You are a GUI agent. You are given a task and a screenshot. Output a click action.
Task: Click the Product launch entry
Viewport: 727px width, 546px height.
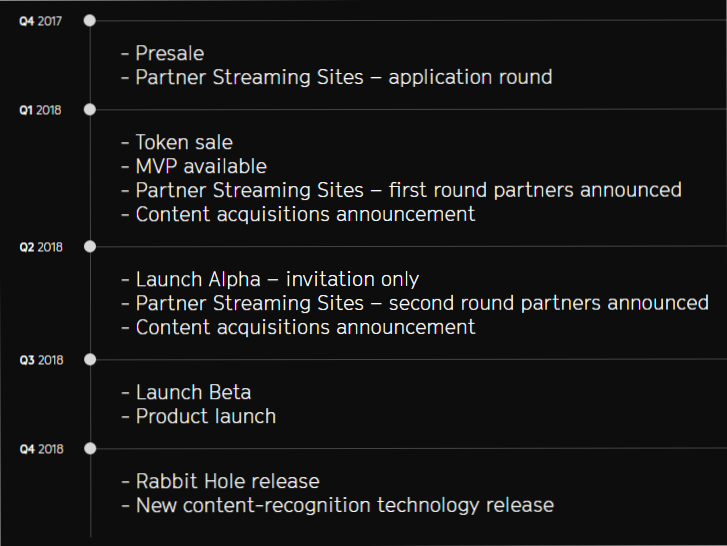199,416
